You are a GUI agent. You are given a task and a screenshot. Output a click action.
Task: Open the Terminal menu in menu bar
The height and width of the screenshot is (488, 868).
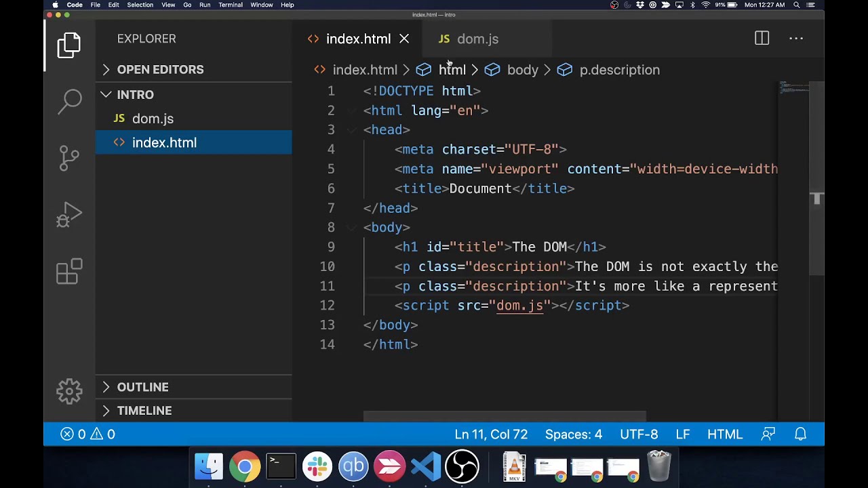point(230,5)
